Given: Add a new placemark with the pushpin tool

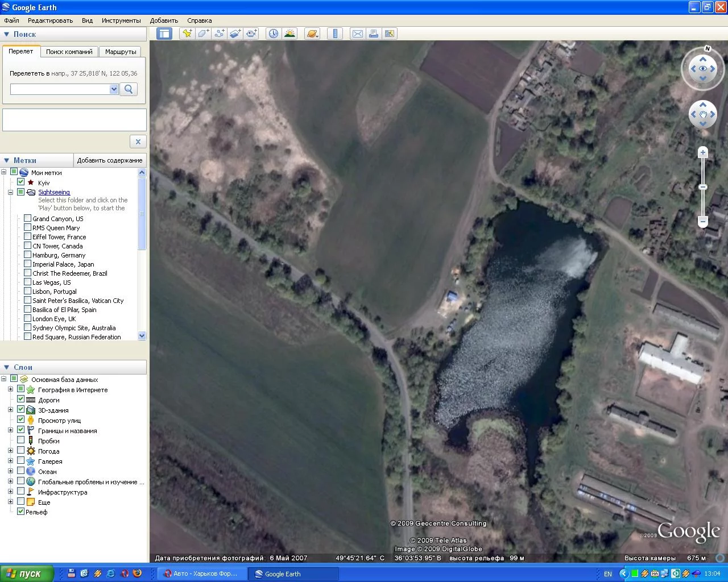Looking at the screenshot, I should tap(187, 34).
